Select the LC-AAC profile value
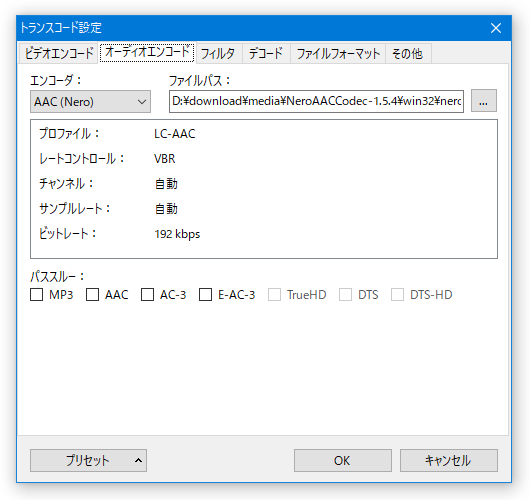 pyautogui.click(x=175, y=134)
